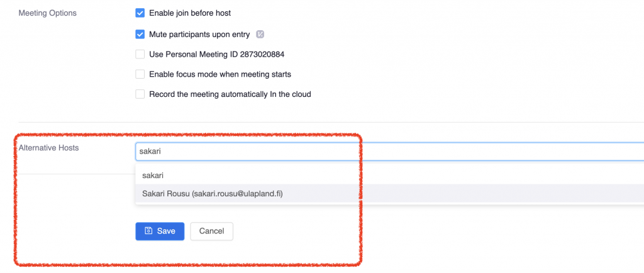This screenshot has width=644, height=273.
Task: Choose the plain 'sakari' suggestion entry
Action: click(389, 175)
